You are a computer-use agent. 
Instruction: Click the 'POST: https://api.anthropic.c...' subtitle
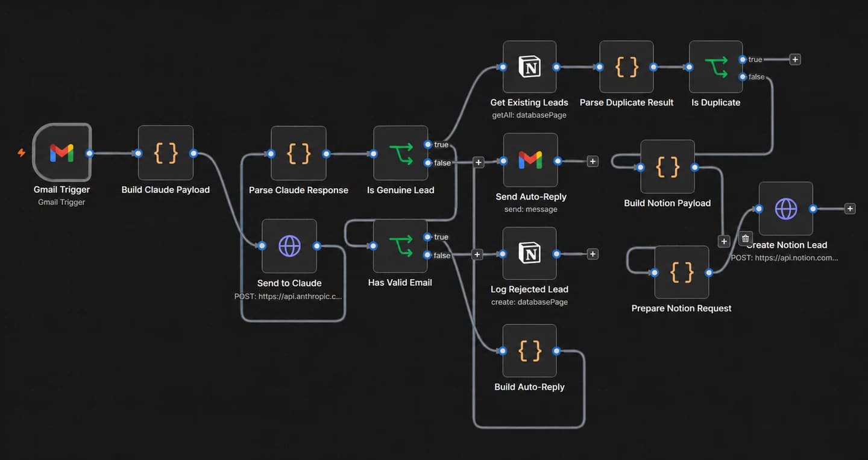click(289, 296)
